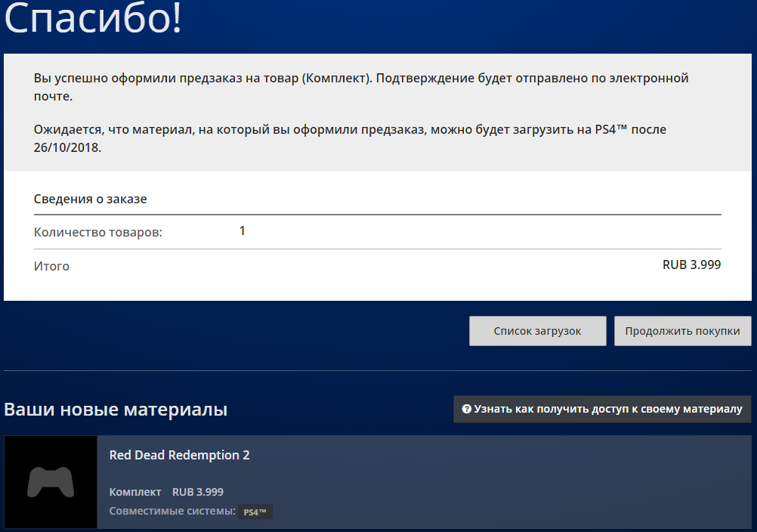Click the Количество товаров label
757x532 pixels.
point(98,233)
